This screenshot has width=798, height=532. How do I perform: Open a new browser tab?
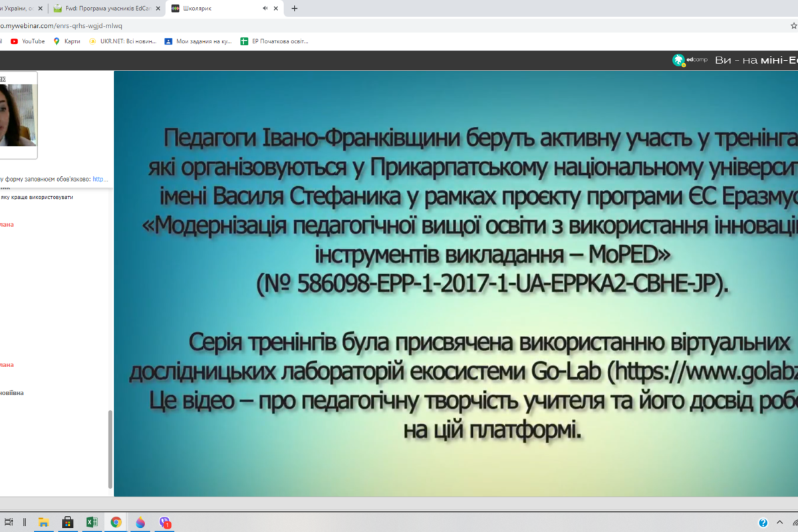coord(295,9)
